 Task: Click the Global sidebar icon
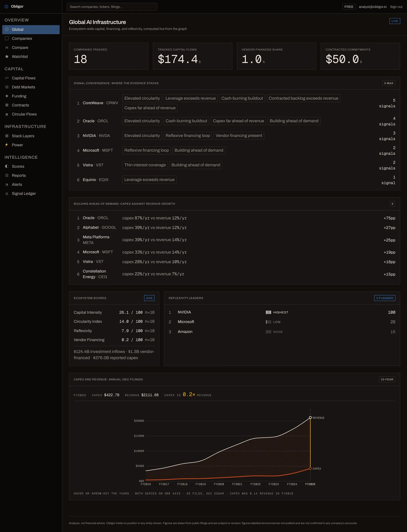pos(7,29)
